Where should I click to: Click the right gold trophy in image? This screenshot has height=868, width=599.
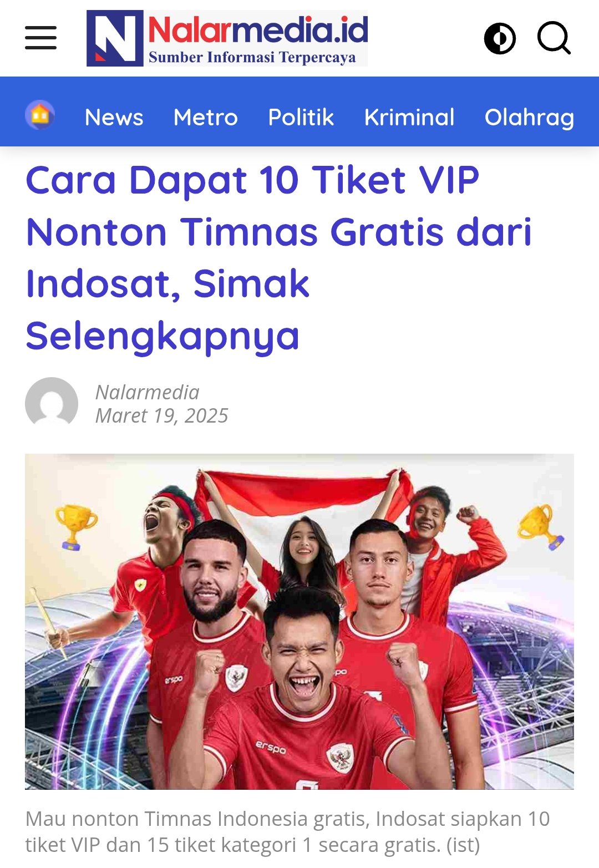point(541,527)
